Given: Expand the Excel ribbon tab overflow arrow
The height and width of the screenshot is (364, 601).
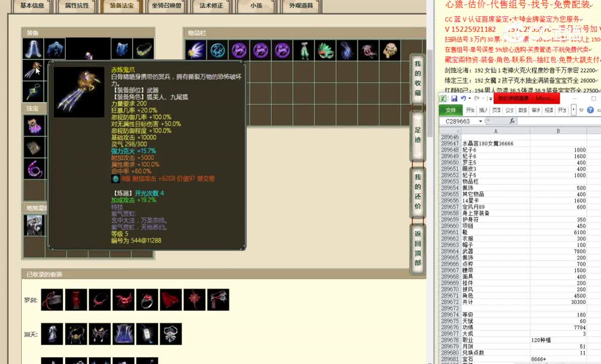Looking at the screenshot, I should point(573,110).
